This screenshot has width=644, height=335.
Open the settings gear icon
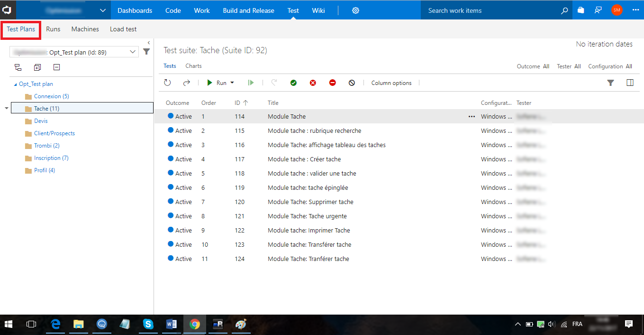point(355,10)
